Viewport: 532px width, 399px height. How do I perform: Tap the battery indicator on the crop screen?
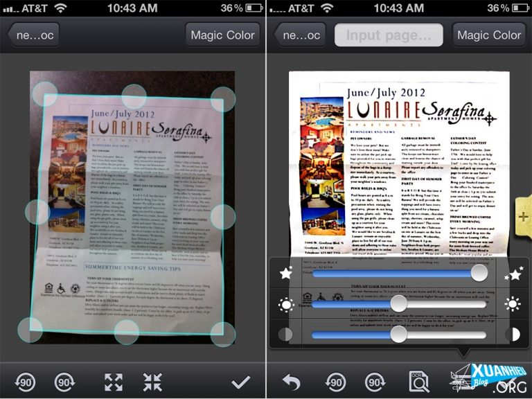(254, 8)
